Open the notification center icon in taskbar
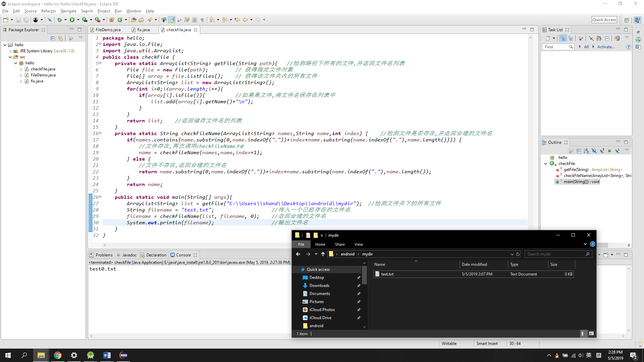Image resolution: width=644 pixels, height=362 pixels. pos(634,356)
